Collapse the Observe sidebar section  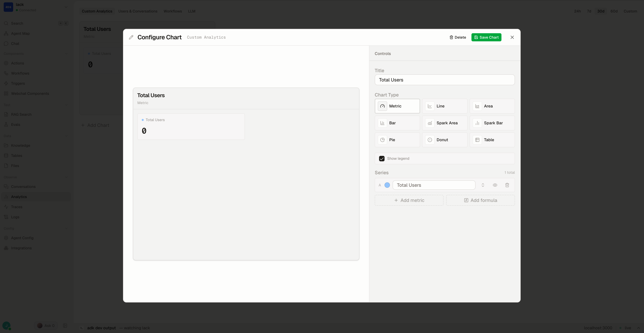(x=66, y=177)
